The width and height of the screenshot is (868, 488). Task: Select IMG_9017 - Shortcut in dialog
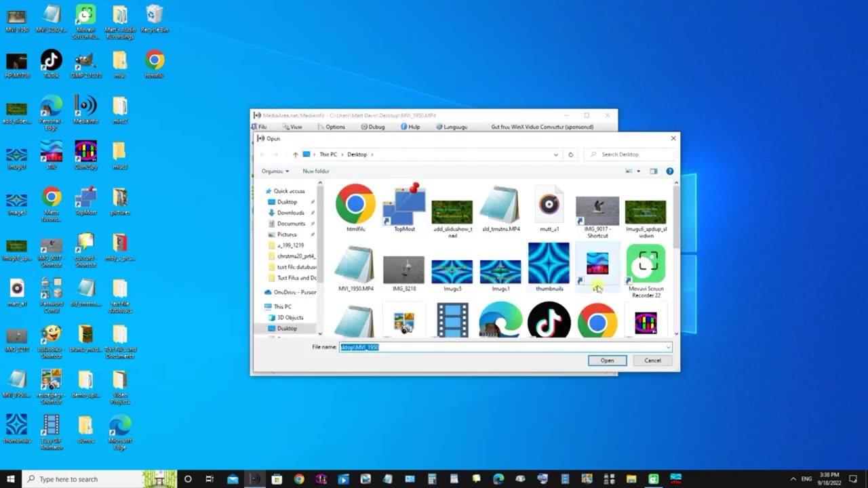point(597,216)
